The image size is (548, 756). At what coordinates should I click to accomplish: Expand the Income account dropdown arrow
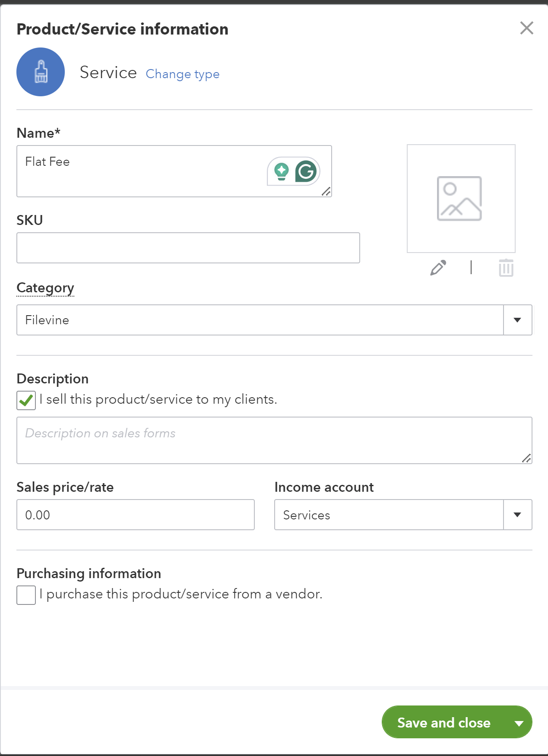(x=517, y=515)
